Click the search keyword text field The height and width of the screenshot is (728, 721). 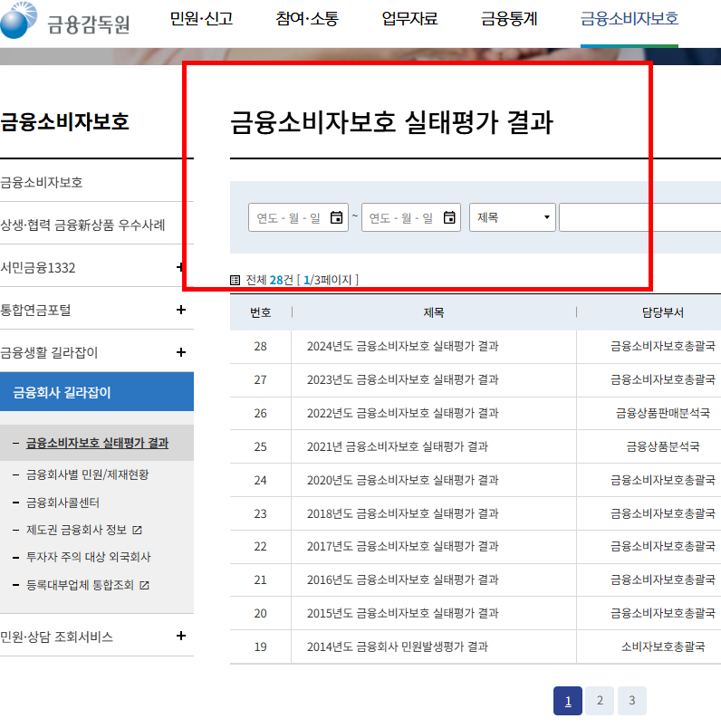pos(640,217)
